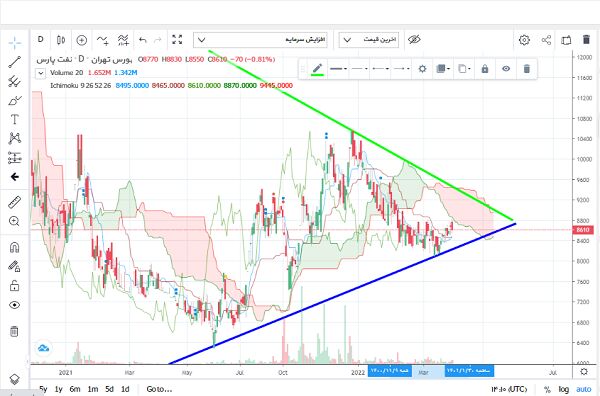The width and height of the screenshot is (600, 396).
Task: Click the red 8610 price label
Action: tap(582, 230)
